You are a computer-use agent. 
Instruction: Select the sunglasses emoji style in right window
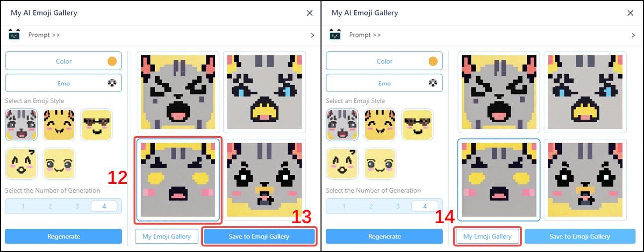coord(417,125)
